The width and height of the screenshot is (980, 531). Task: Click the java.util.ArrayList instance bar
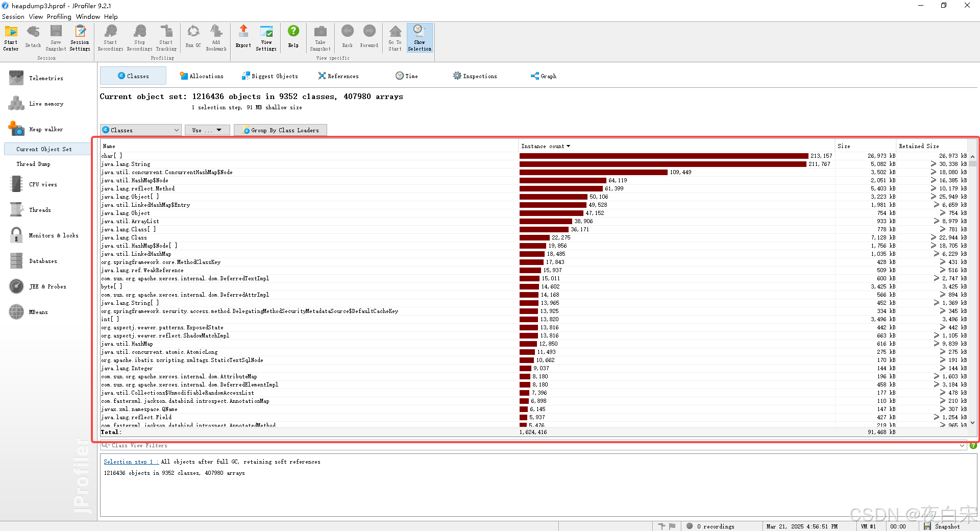point(546,221)
